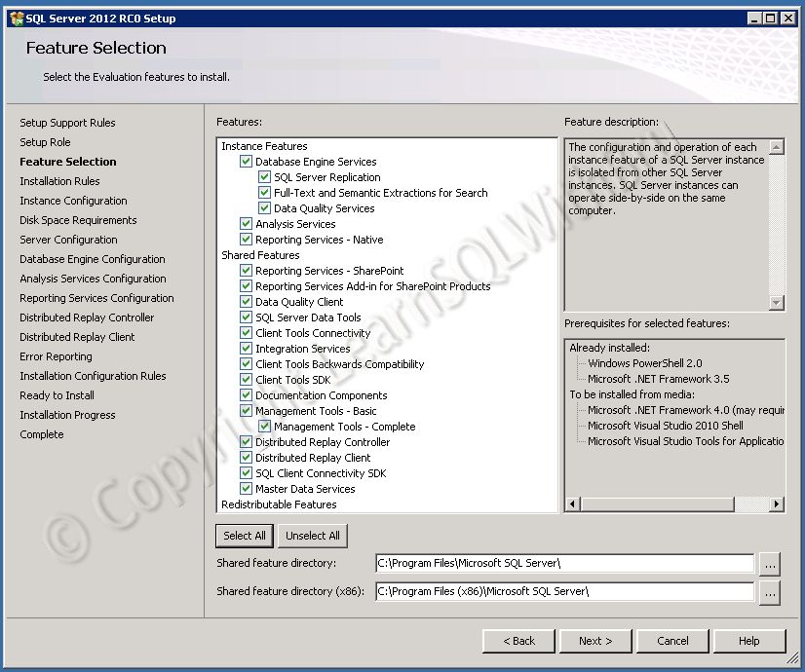This screenshot has height=672, width=805.
Task: Open Help for feature selection
Action: [749, 641]
